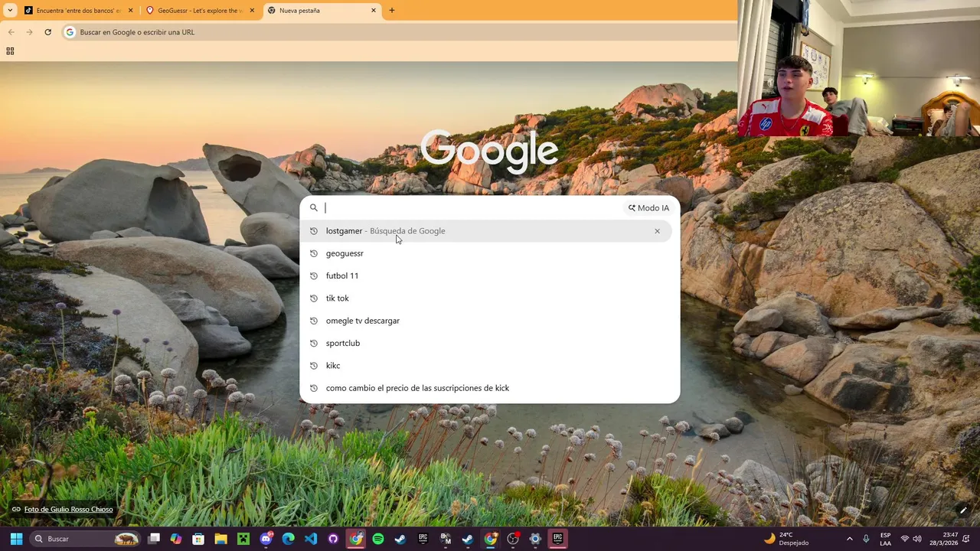Close the TikTok 'entre dos bancos' tab
Viewport: 980px width, 551px height.
point(130,11)
